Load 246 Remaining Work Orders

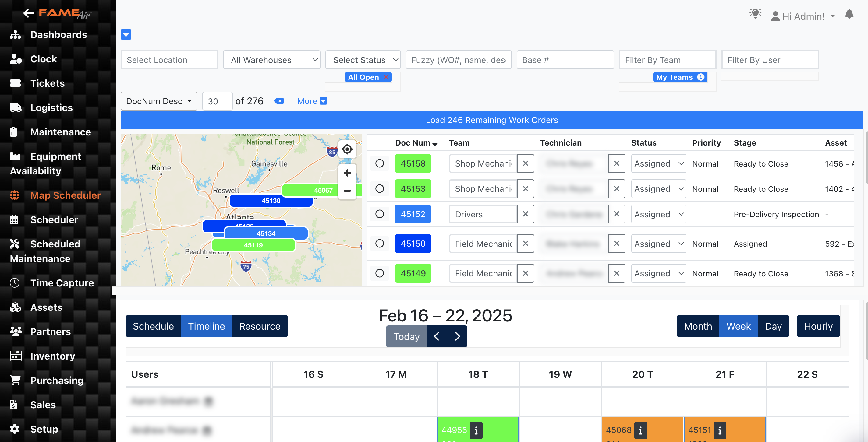491,120
